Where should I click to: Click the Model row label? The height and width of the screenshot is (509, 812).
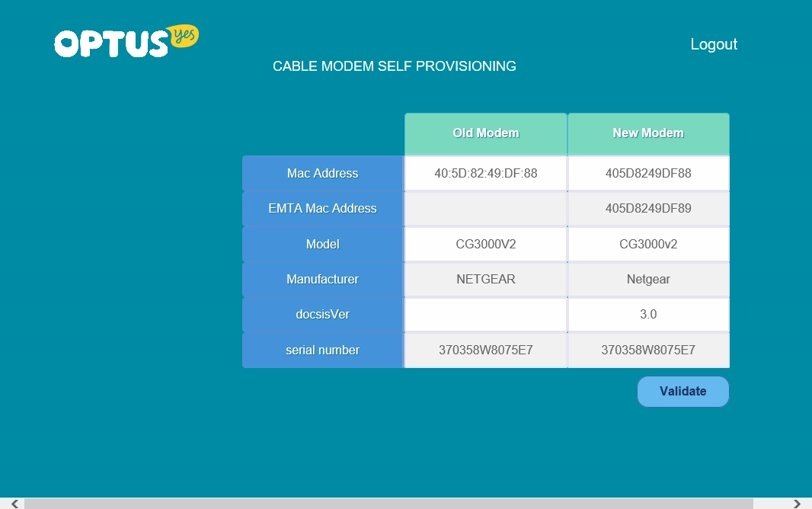click(x=323, y=244)
